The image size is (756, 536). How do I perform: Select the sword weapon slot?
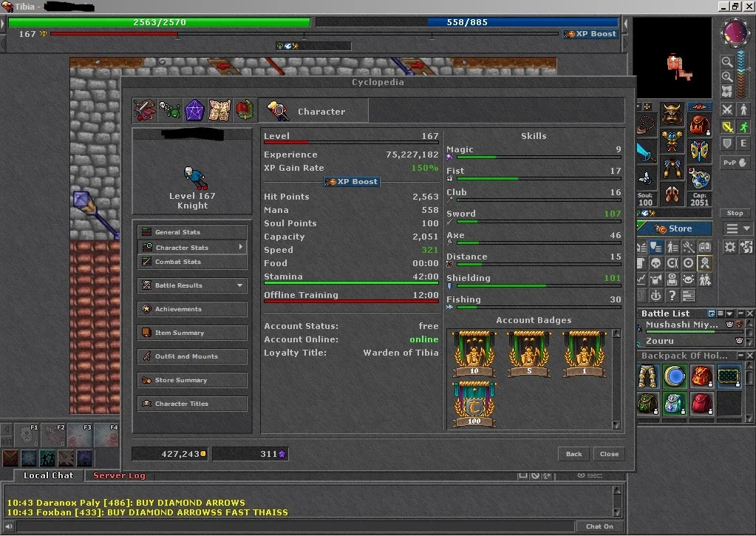pos(646,152)
